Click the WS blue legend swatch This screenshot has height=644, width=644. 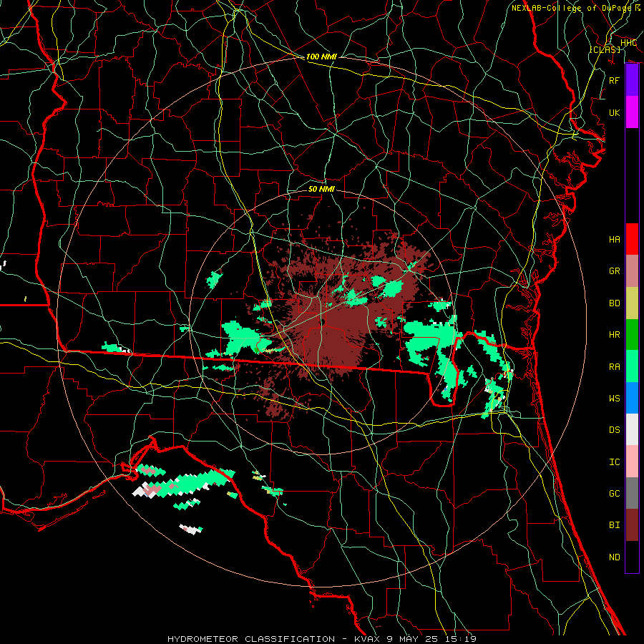632,398
